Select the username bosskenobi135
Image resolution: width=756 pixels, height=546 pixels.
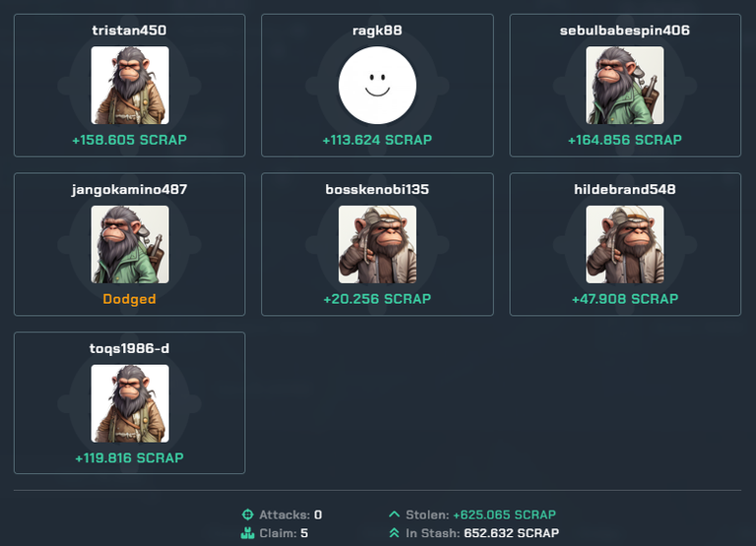click(x=377, y=190)
